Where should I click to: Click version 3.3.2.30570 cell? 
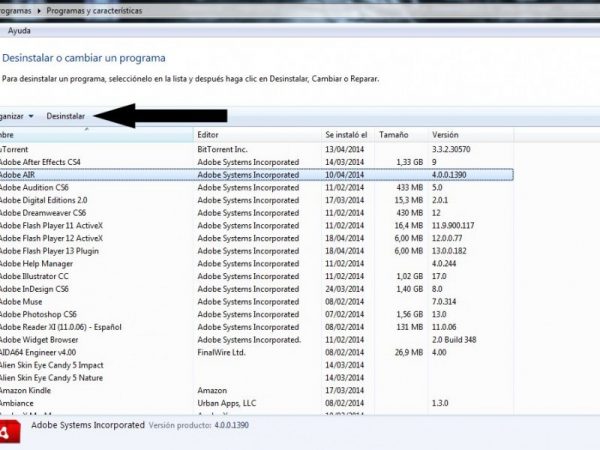pyautogui.click(x=451, y=150)
